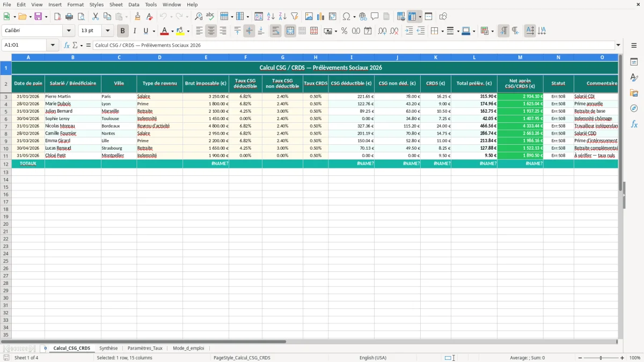Open sidebar Properties deck
644x362 pixels.
click(634, 62)
